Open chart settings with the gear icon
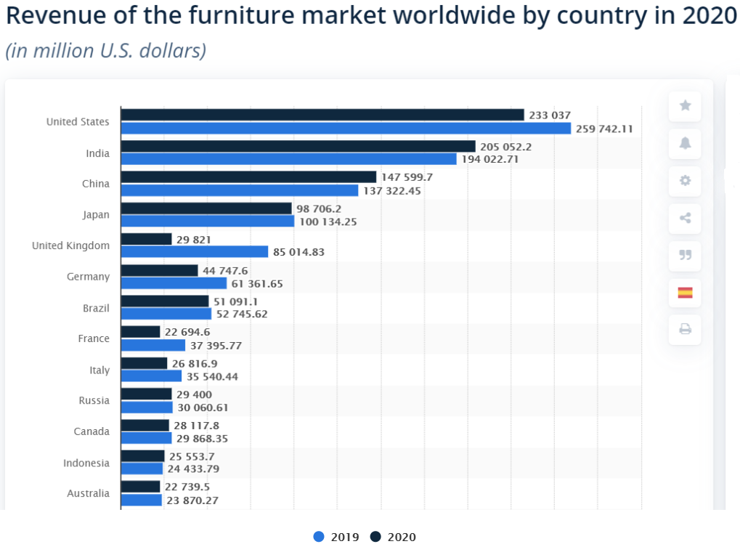Image resolution: width=756 pixels, height=552 pixels. pos(685,180)
